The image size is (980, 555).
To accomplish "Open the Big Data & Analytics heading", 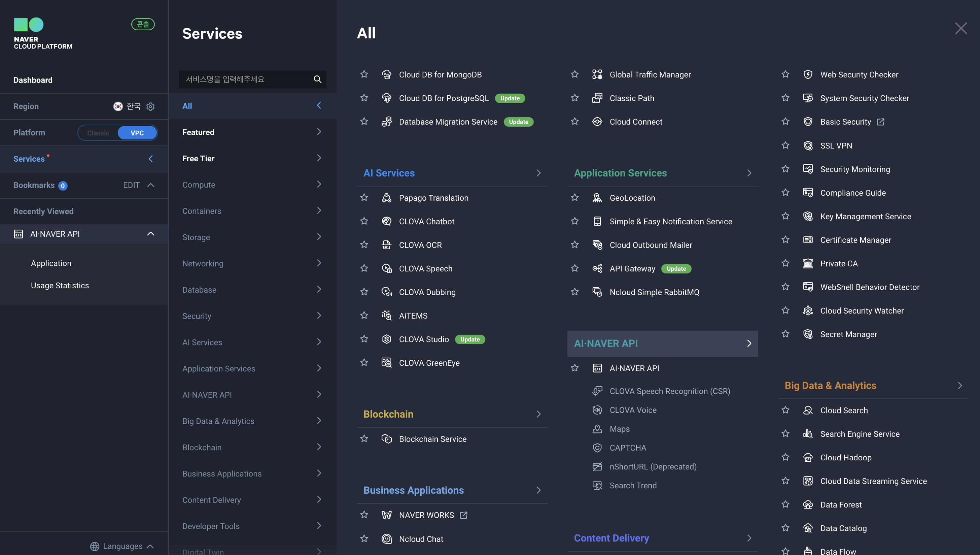I will 830,385.
